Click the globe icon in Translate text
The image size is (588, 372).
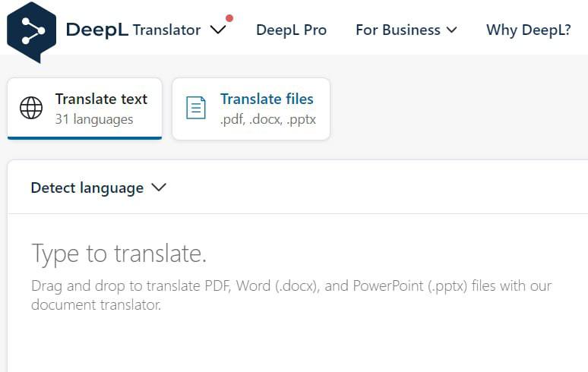coord(31,108)
